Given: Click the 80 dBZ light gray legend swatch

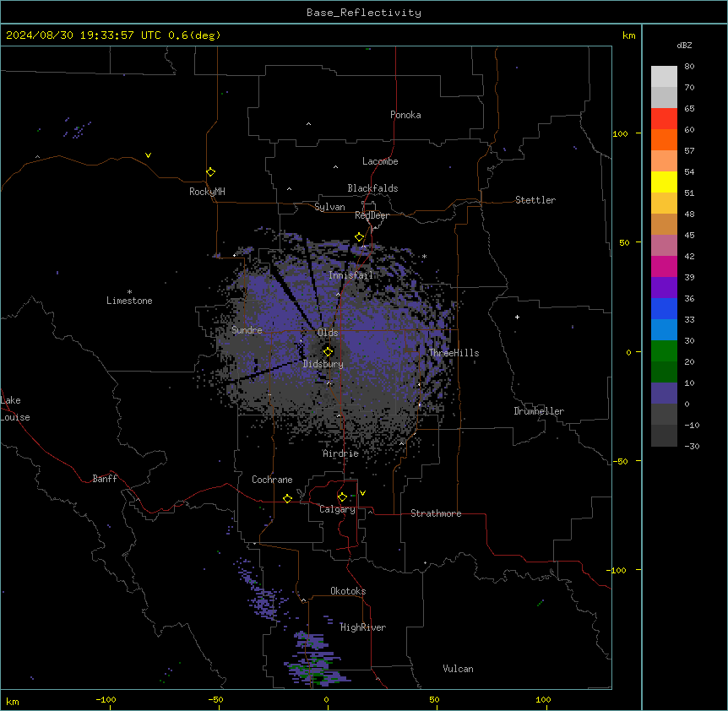Looking at the screenshot, I should click(x=664, y=77).
